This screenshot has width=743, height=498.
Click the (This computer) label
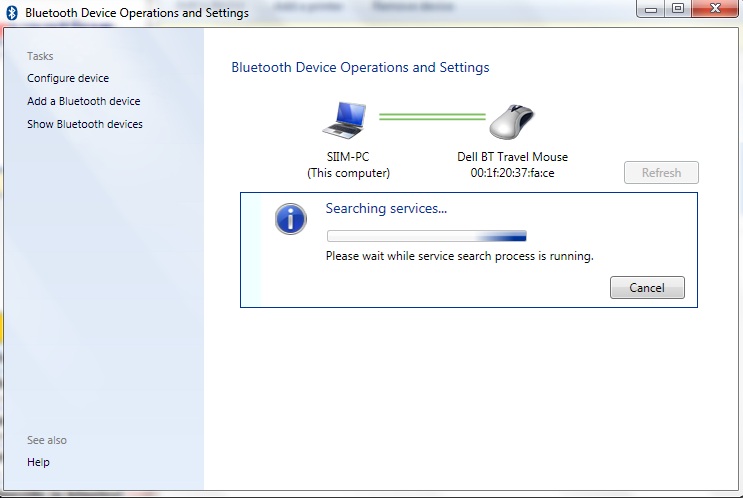pos(348,173)
